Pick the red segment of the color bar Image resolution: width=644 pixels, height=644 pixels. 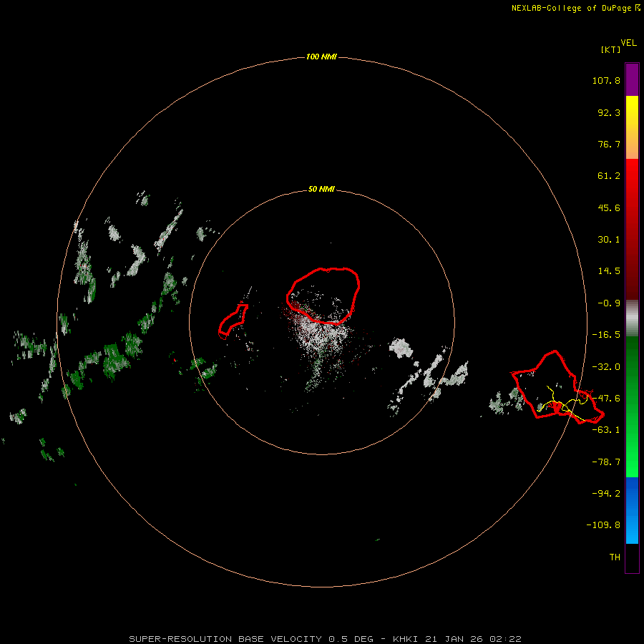coord(632,229)
